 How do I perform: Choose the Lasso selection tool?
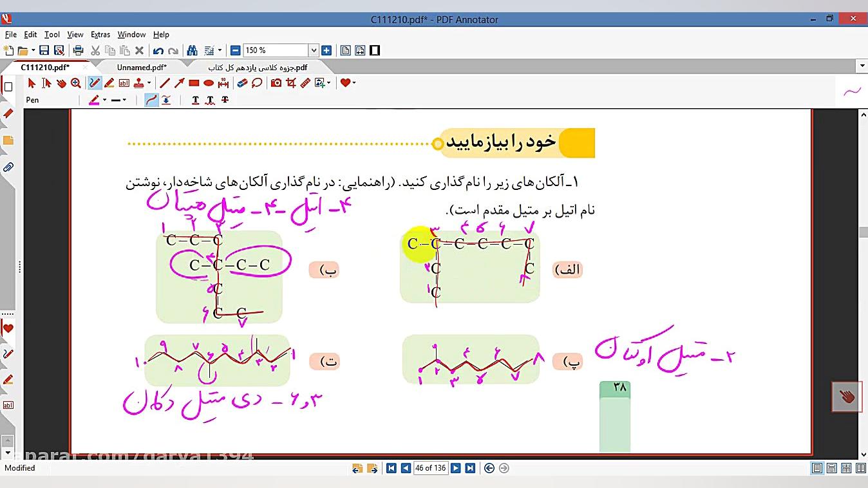coord(257,83)
